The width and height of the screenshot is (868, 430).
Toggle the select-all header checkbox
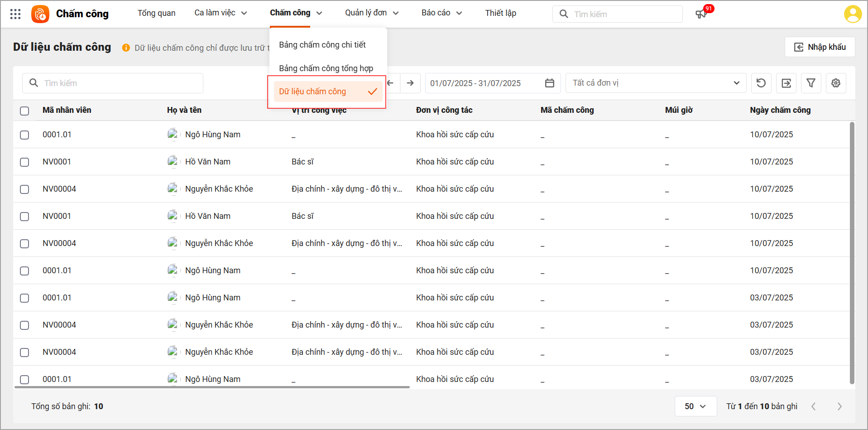pyautogui.click(x=24, y=111)
